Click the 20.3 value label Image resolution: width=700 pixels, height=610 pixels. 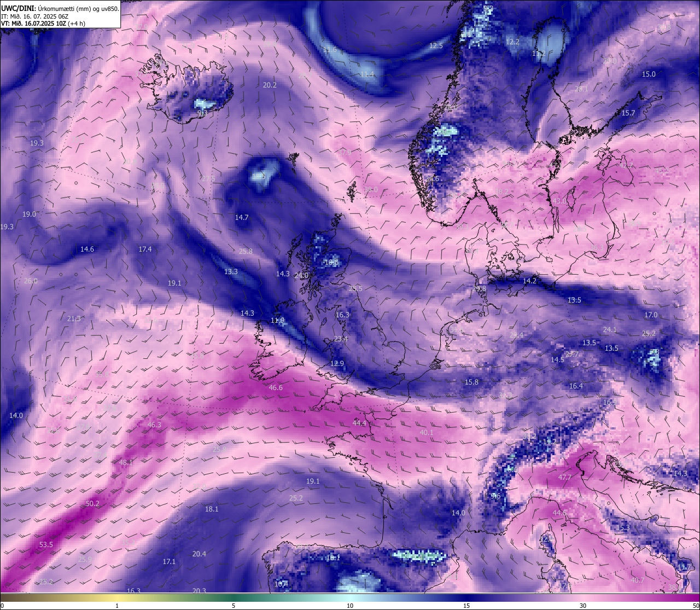click(199, 590)
